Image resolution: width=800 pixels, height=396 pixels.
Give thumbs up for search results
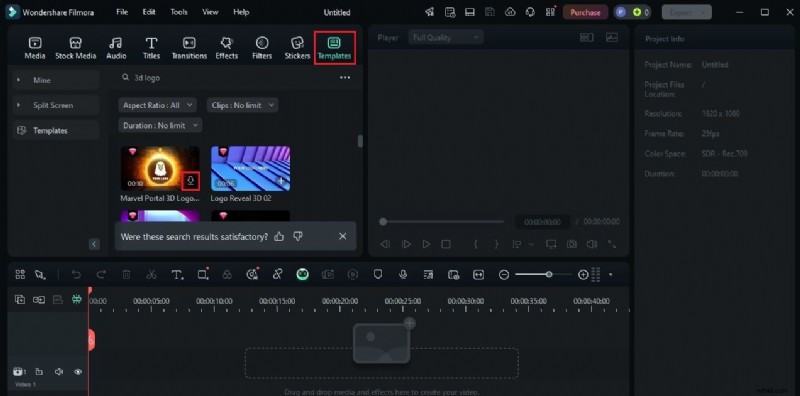click(x=279, y=236)
